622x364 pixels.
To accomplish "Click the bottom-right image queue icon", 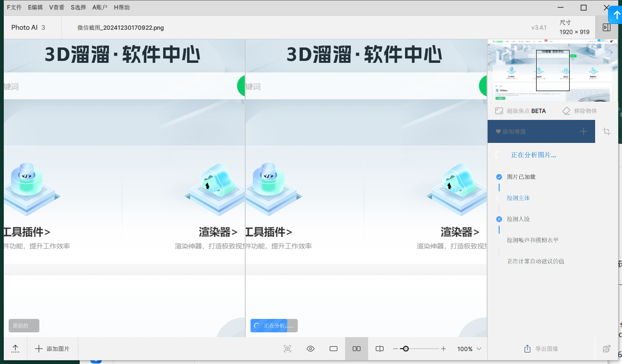I will (607, 349).
